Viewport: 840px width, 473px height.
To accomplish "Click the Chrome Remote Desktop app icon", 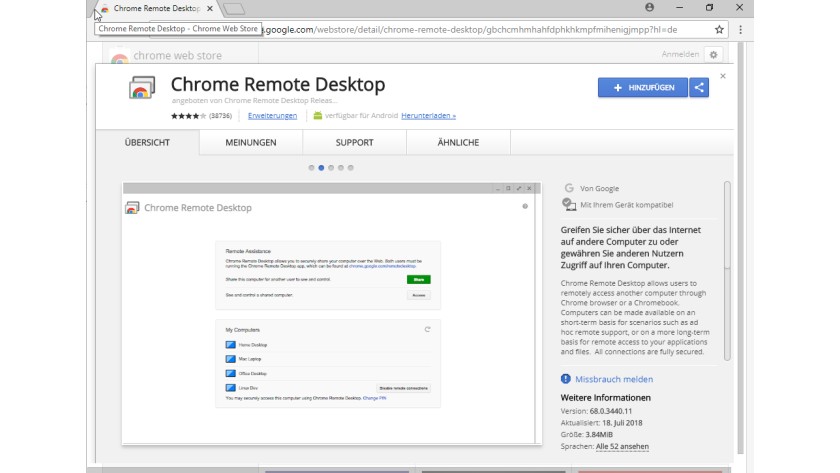I will tap(142, 88).
